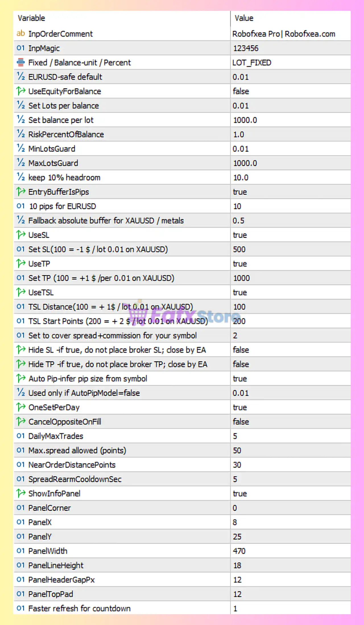Edit the DailyMaxTrades value 5

pos(235,436)
